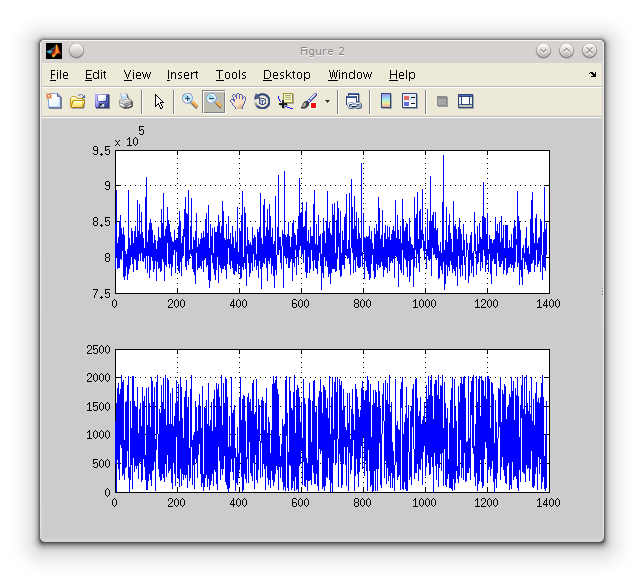Screen dimensions: 644x582
Task: Click the Hide Plot Tools icon
Action: coord(442,101)
